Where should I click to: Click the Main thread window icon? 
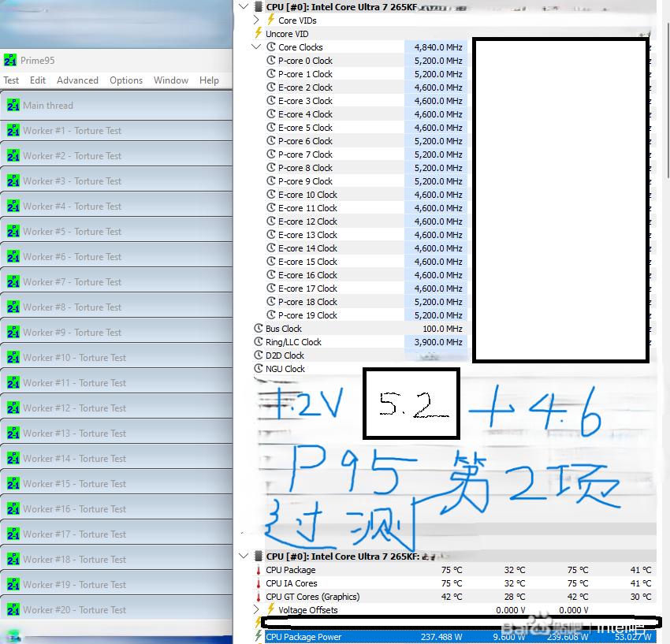tap(13, 105)
